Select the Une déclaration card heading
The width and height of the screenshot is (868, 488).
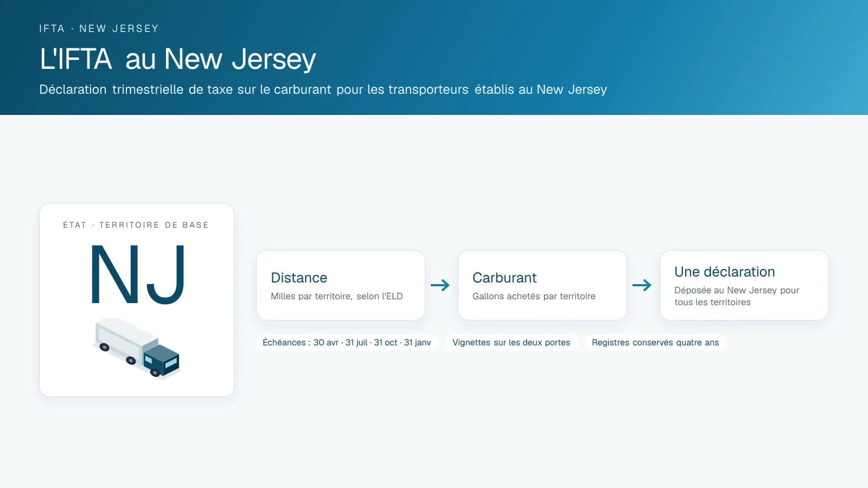tap(724, 272)
